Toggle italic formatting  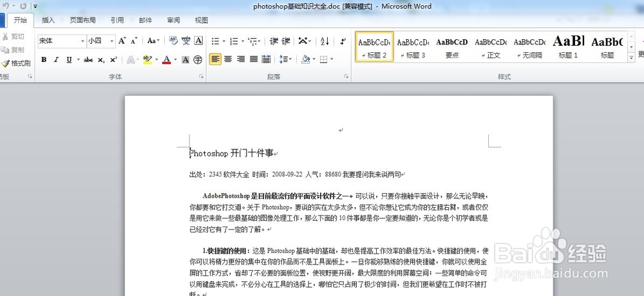pyautogui.click(x=56, y=60)
